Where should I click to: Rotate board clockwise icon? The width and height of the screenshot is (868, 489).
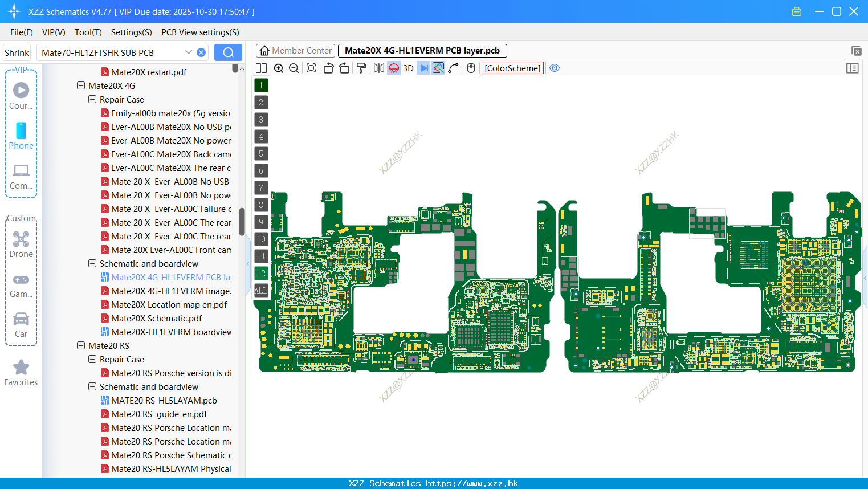(x=344, y=68)
